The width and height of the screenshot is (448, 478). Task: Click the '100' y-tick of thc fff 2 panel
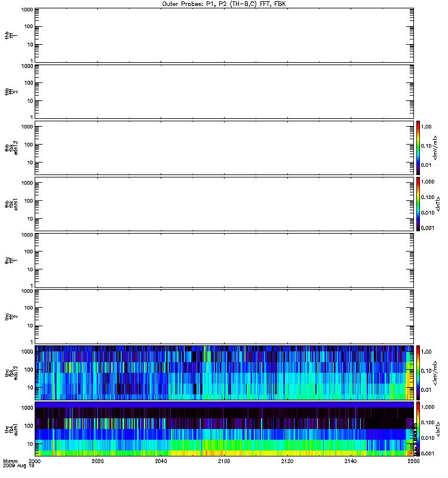click(x=29, y=308)
